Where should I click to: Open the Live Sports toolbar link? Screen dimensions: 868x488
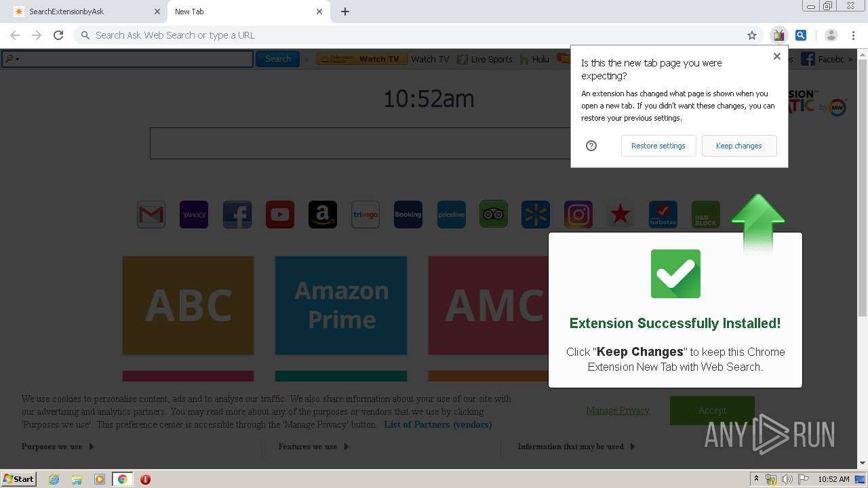485,59
